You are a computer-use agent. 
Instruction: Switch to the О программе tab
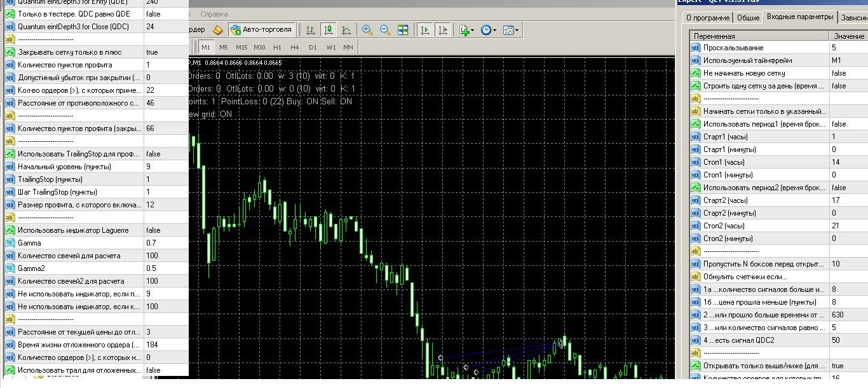tap(708, 18)
